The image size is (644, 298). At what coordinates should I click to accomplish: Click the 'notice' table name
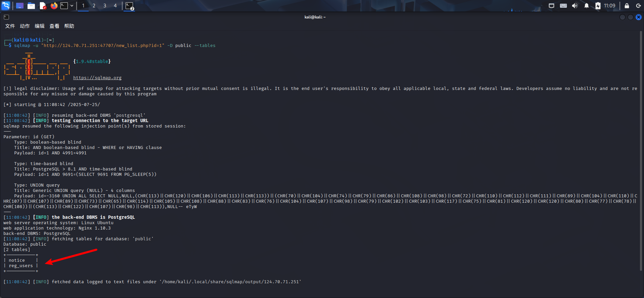tap(17, 260)
